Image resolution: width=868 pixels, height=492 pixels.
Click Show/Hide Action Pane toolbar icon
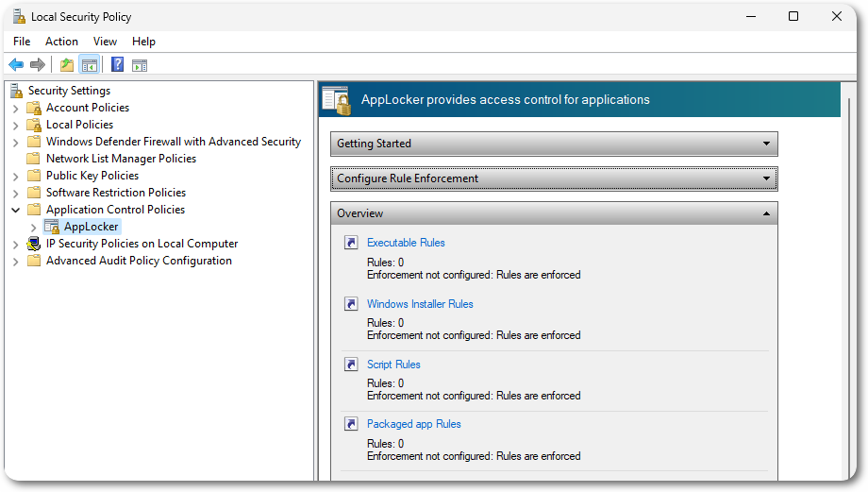tap(140, 65)
